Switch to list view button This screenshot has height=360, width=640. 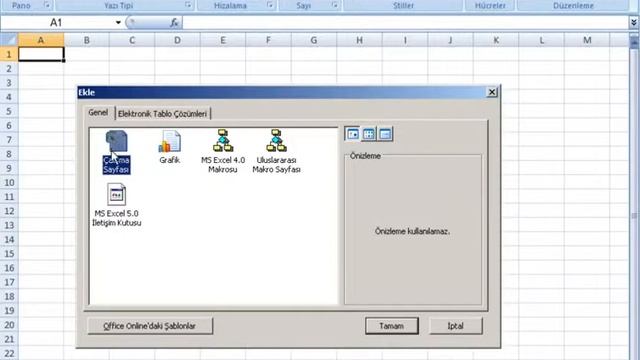point(369,134)
